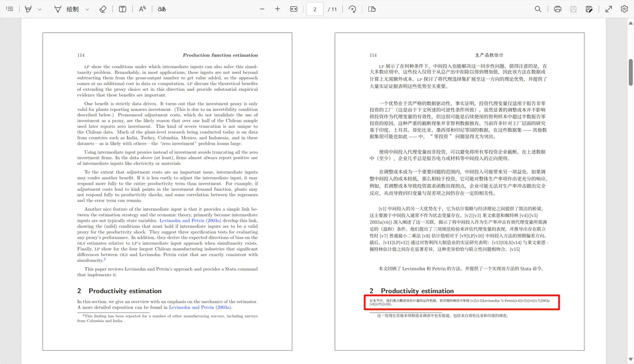Start read aloud for this PDF
This screenshot has width=634, height=364.
click(x=142, y=9)
